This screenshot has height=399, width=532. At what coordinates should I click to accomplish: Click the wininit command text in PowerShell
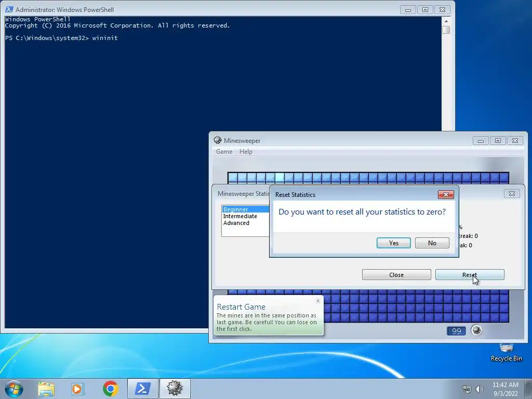point(105,38)
